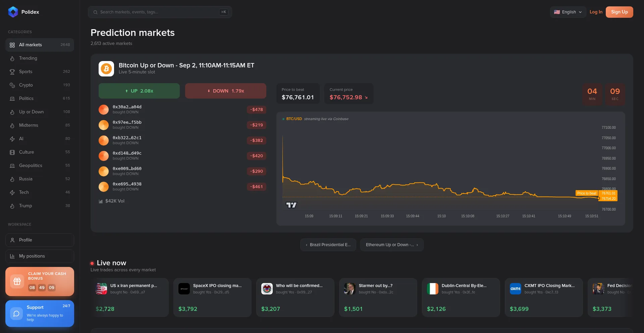Click the Tech lightning bolt icon

point(12,192)
